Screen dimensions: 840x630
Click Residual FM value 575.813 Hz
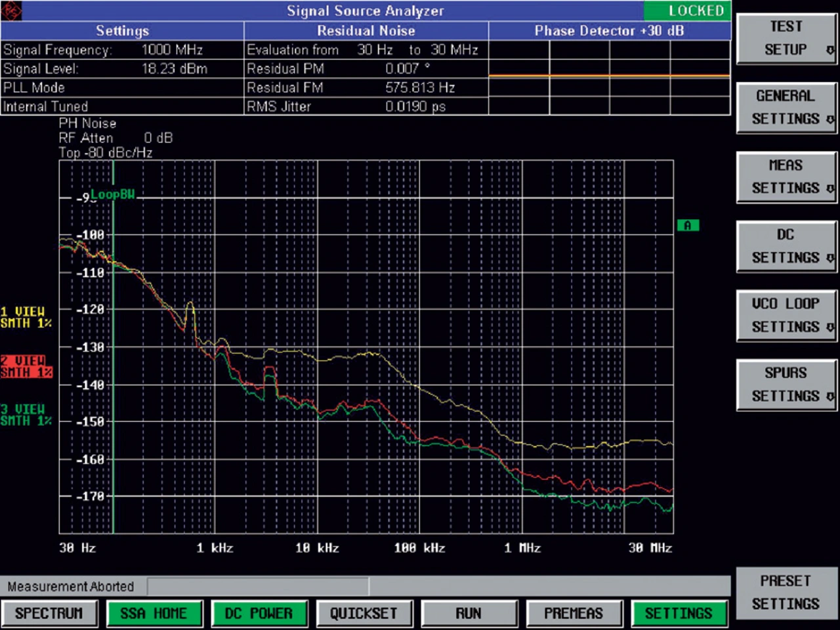tap(420, 88)
